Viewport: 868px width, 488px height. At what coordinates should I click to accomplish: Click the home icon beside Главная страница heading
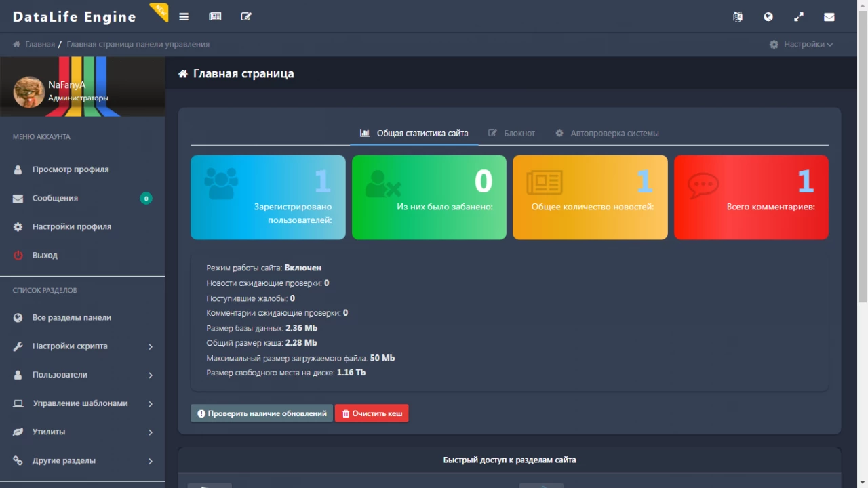click(183, 74)
